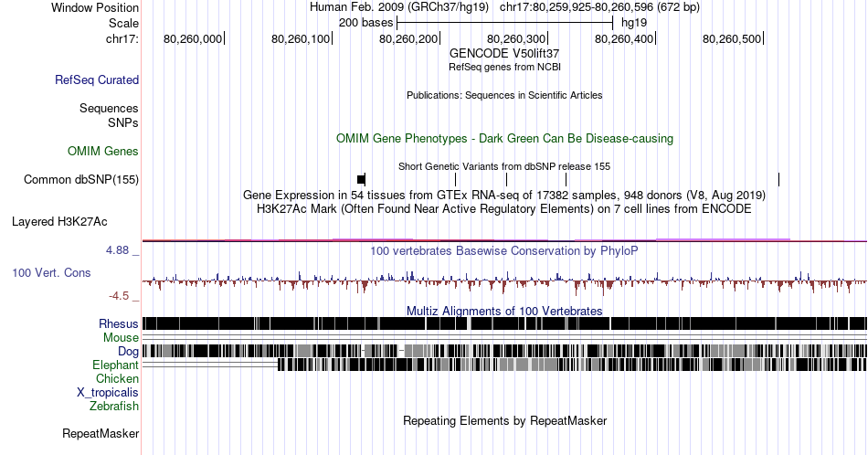Click the Dog alignment row label
The image size is (868, 455).
(x=128, y=352)
